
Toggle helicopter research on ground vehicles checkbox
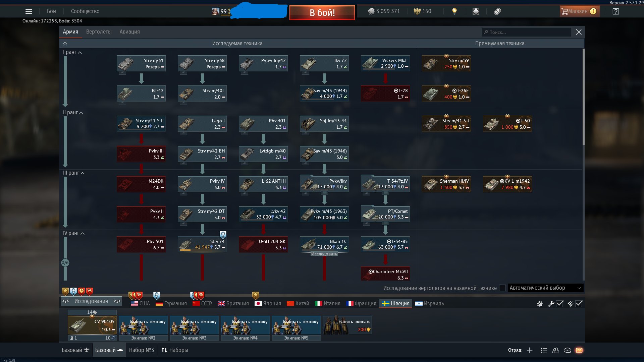point(502,288)
